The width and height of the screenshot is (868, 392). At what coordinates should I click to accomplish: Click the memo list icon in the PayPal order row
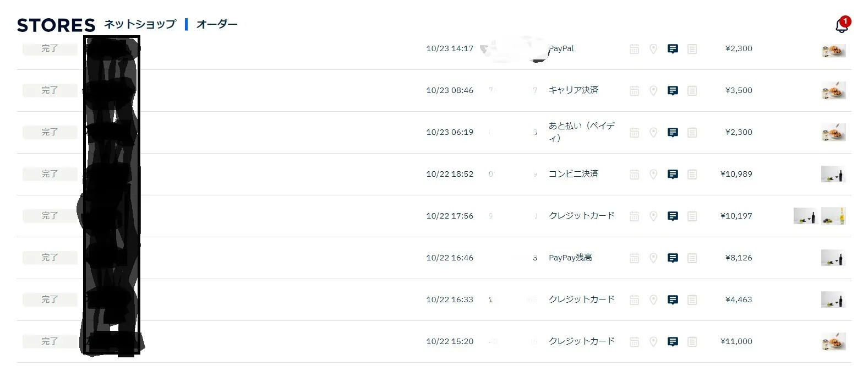tap(692, 49)
